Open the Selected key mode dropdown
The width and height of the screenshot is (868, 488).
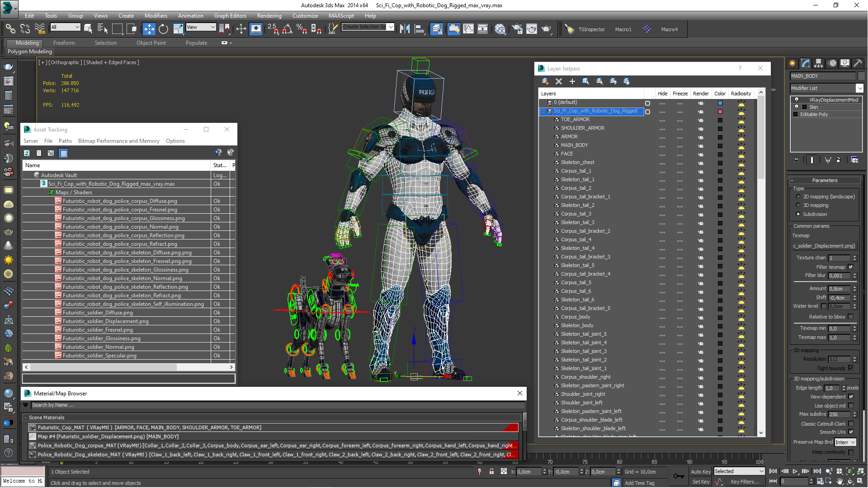[739, 471]
